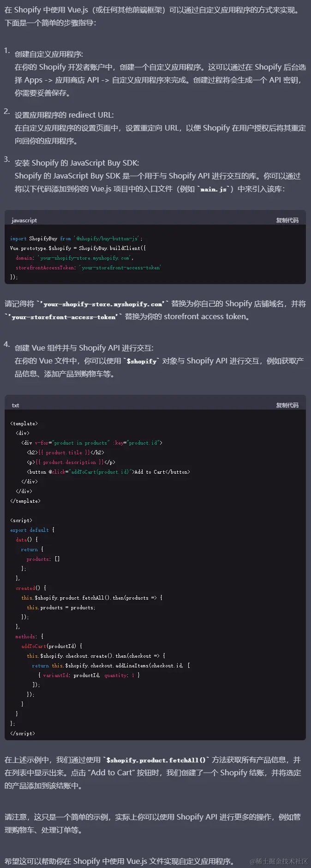Screen dimensions: 311x868
Task: Click the 'return this.$shopify.checkout.addLineItems' line
Action: (x=111, y=666)
